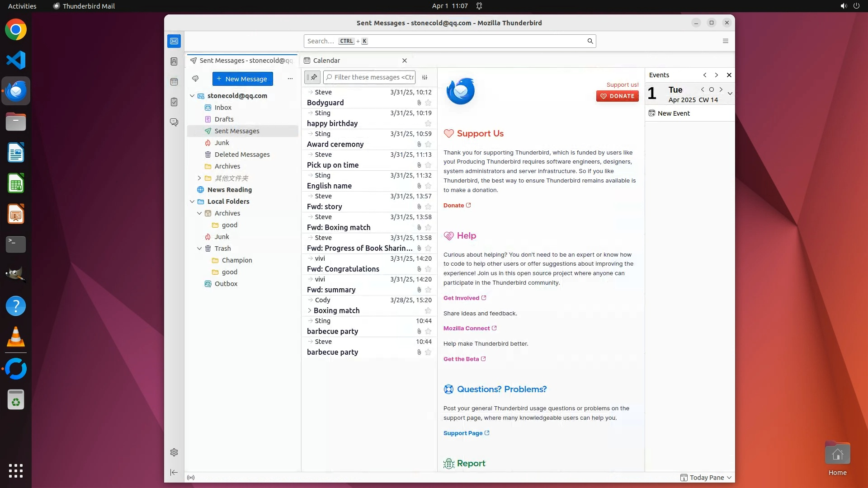The width and height of the screenshot is (868, 488).
Task: Click the New Message button
Action: tap(242, 79)
